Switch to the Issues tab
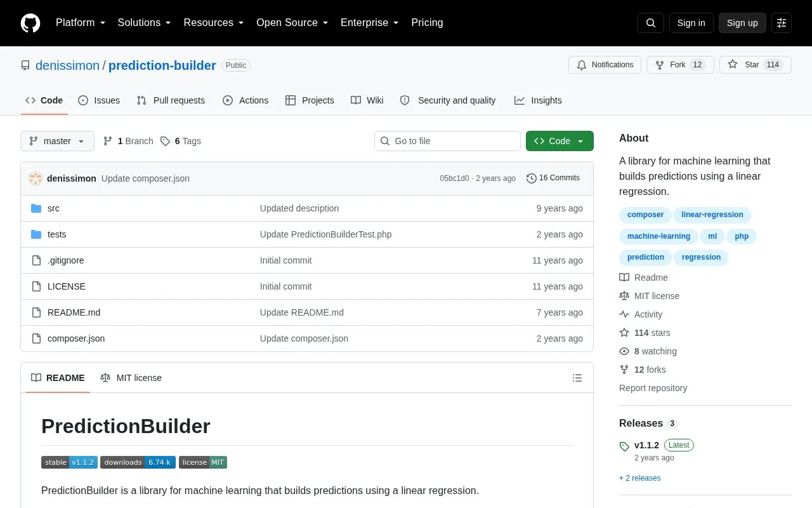The image size is (812, 508). point(99,100)
